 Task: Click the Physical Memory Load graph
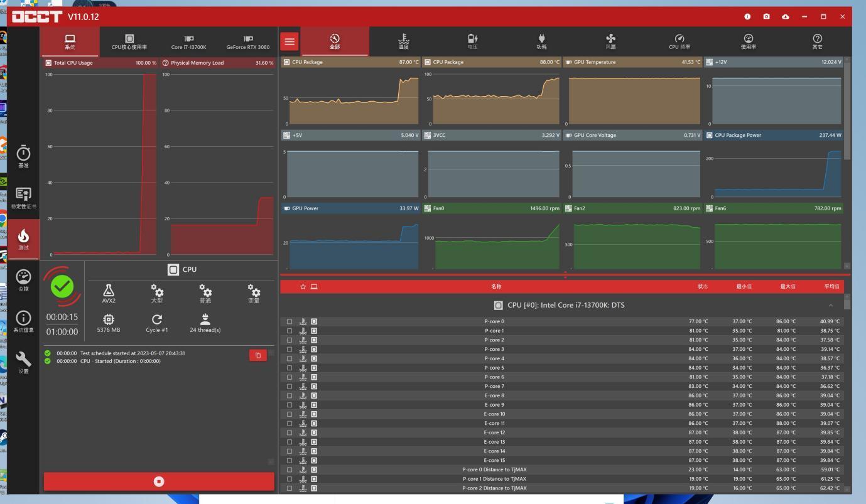(x=218, y=159)
